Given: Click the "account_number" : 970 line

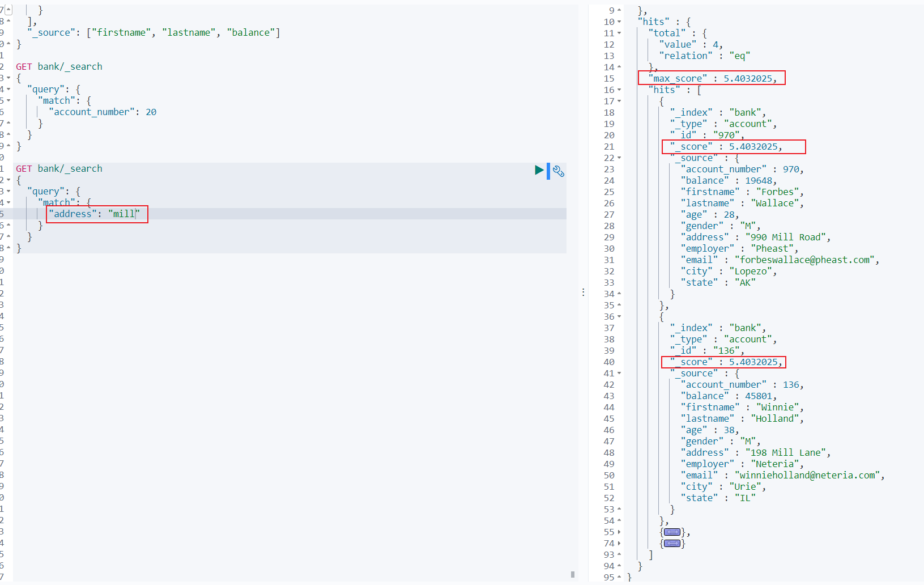Looking at the screenshot, I should (x=742, y=169).
